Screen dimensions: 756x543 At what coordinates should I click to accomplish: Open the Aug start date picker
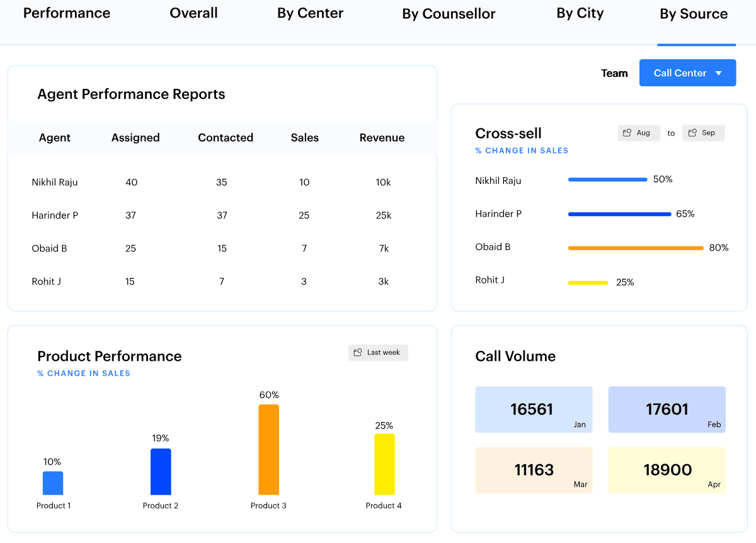[639, 133]
